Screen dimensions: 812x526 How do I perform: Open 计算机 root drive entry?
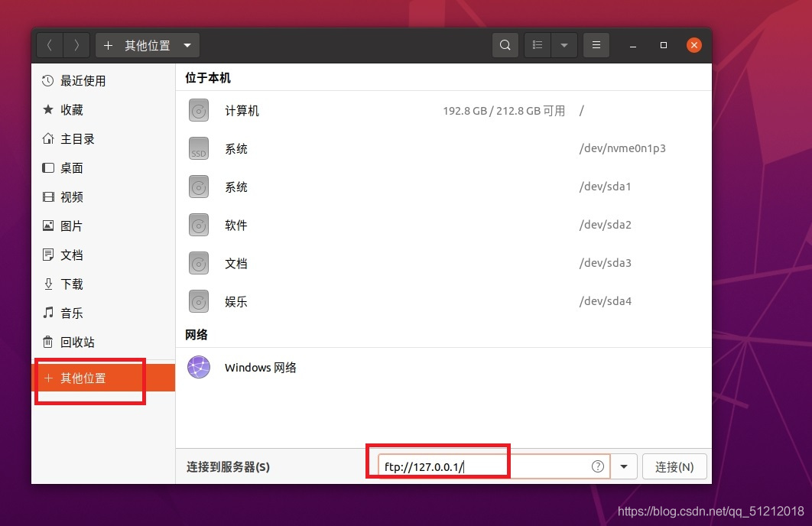tap(443, 111)
